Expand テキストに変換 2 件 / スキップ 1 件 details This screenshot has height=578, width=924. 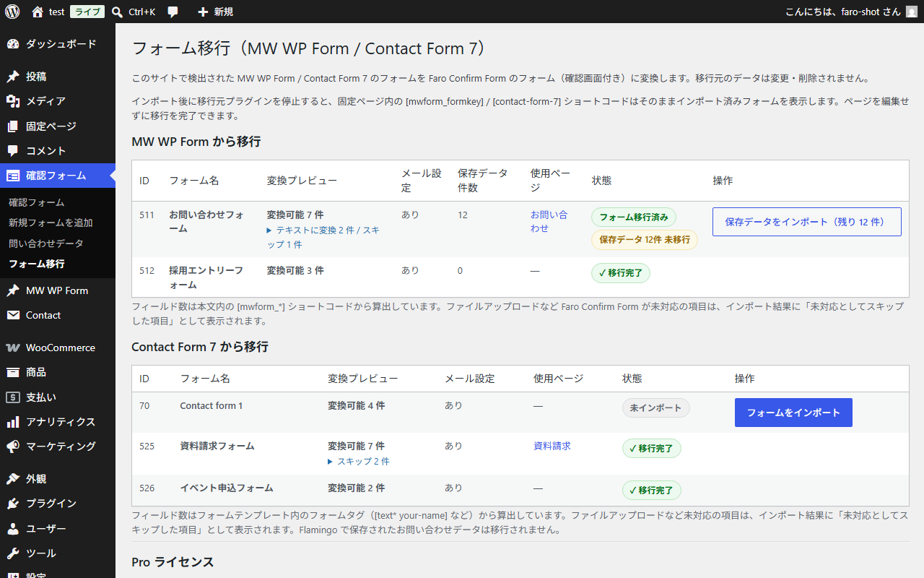(323, 237)
